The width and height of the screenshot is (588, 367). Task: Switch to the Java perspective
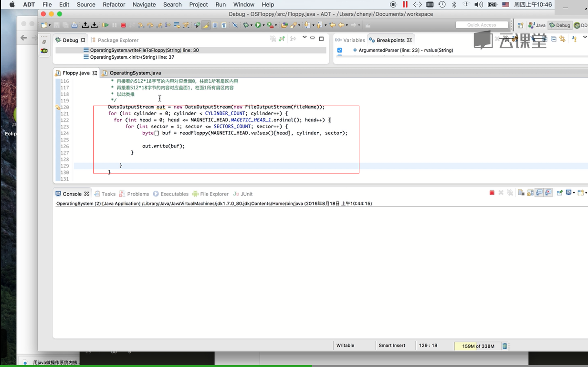point(537,25)
